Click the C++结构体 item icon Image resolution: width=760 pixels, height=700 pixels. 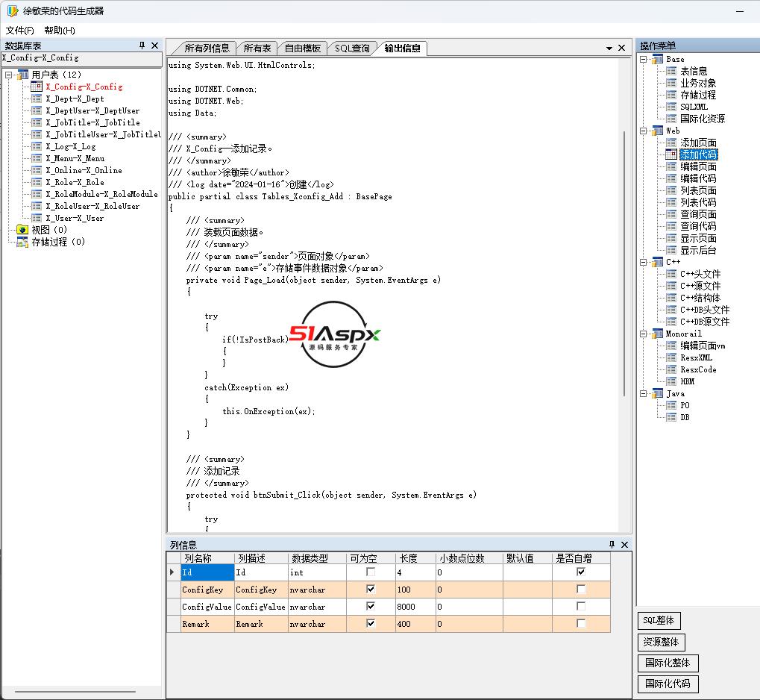click(x=671, y=298)
